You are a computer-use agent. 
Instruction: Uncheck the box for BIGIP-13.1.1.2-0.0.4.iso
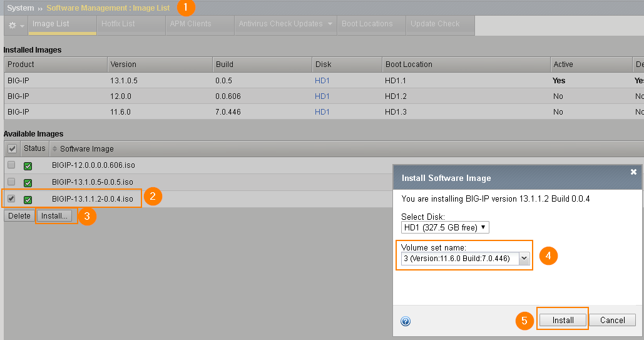tap(11, 198)
